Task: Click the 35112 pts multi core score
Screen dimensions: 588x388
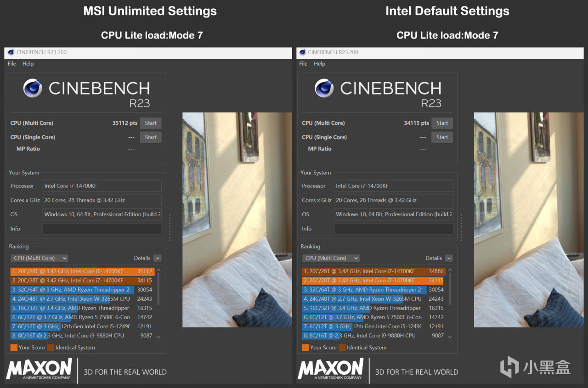Action: click(125, 123)
